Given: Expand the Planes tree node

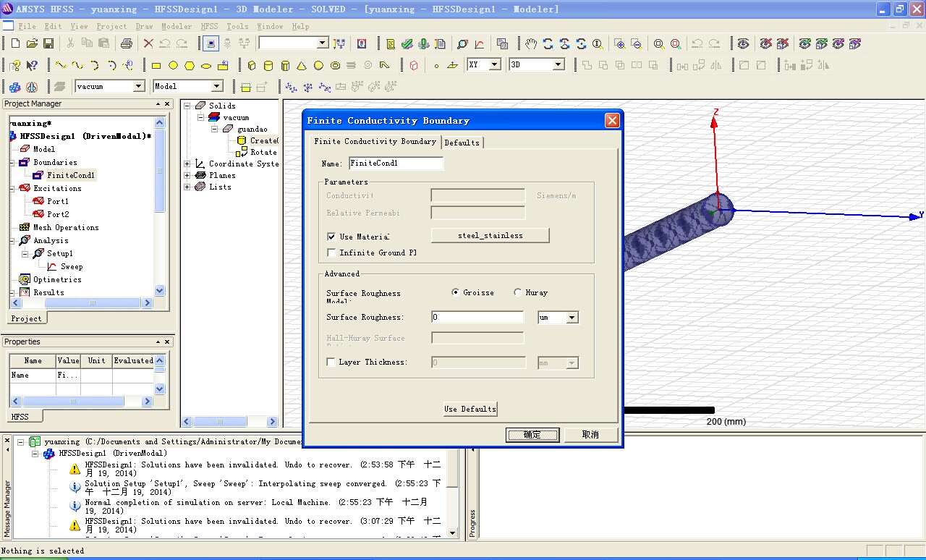Looking at the screenshot, I should pyautogui.click(x=187, y=175).
